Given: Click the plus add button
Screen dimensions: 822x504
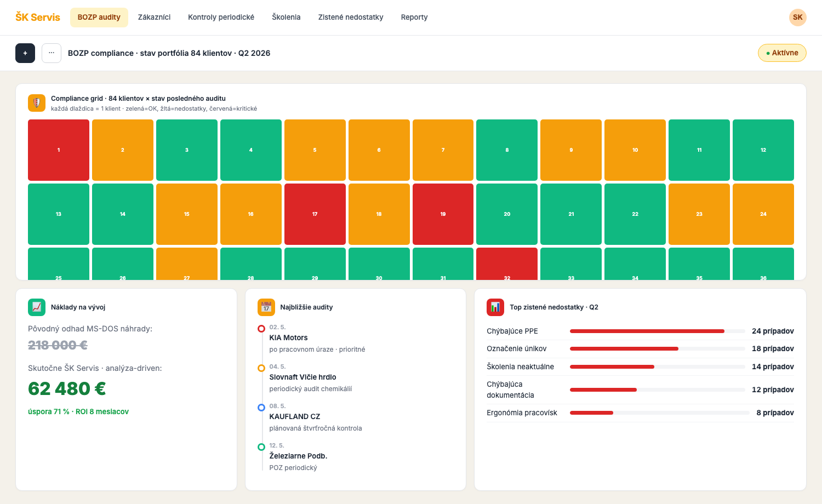Looking at the screenshot, I should [x=25, y=53].
